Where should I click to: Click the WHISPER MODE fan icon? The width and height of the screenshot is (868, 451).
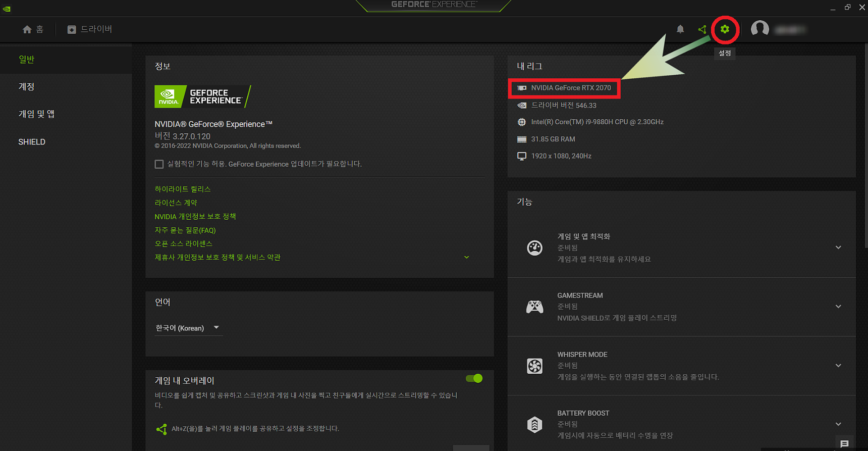(535, 366)
